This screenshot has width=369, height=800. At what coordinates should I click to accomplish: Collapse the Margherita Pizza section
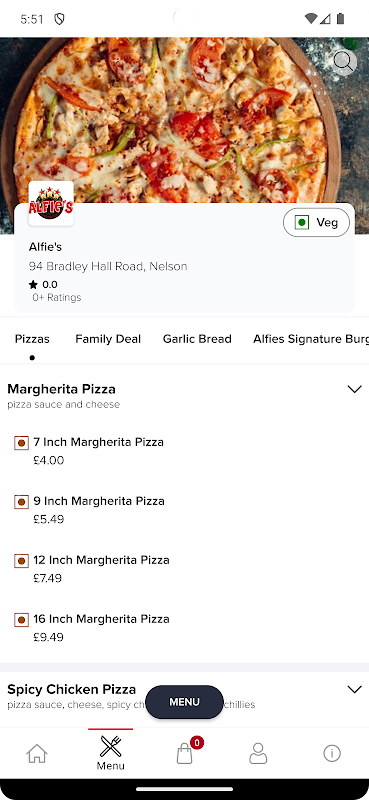coord(354,389)
